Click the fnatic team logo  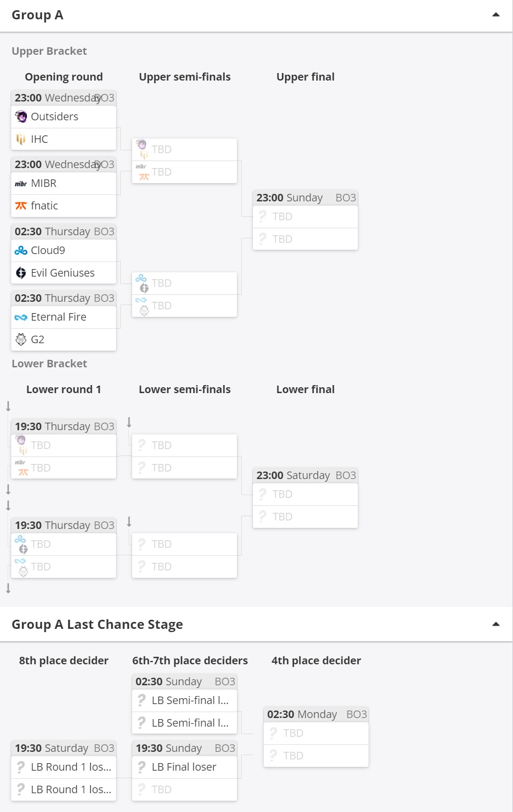click(21, 206)
